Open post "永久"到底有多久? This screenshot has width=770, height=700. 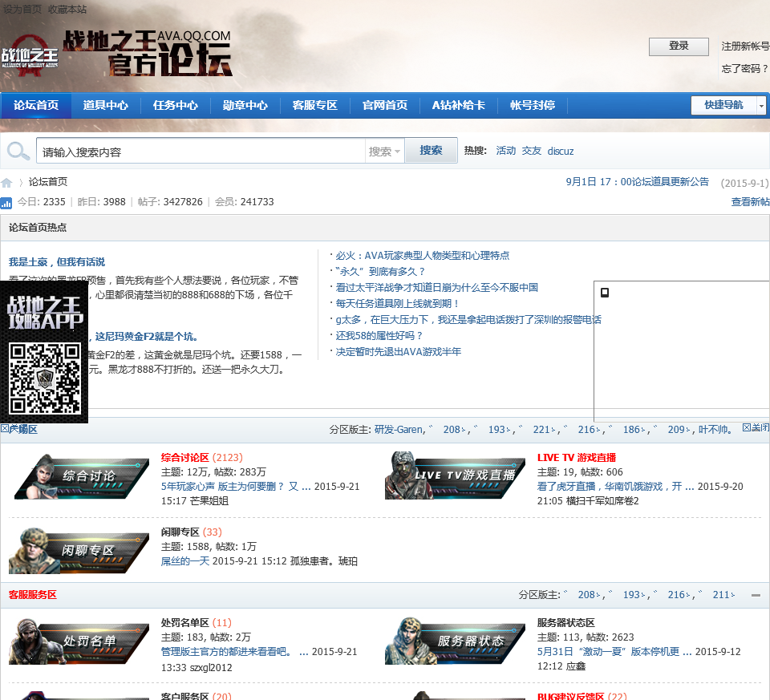pos(380,272)
